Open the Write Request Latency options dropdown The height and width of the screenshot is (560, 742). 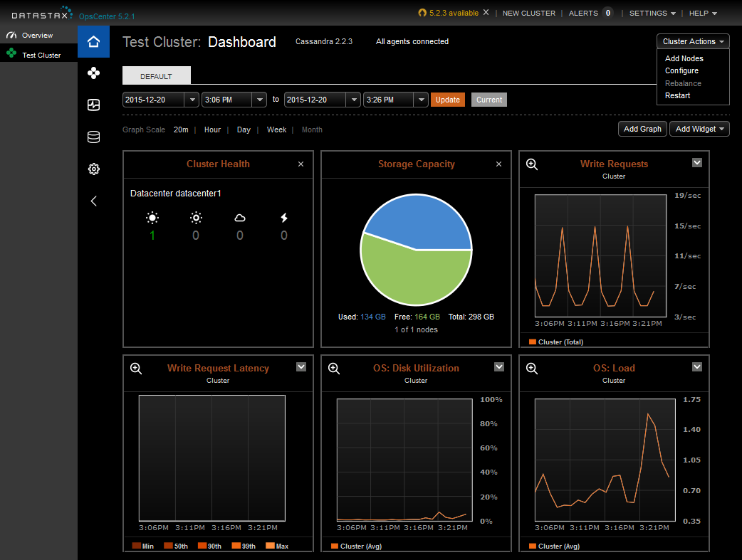click(301, 366)
